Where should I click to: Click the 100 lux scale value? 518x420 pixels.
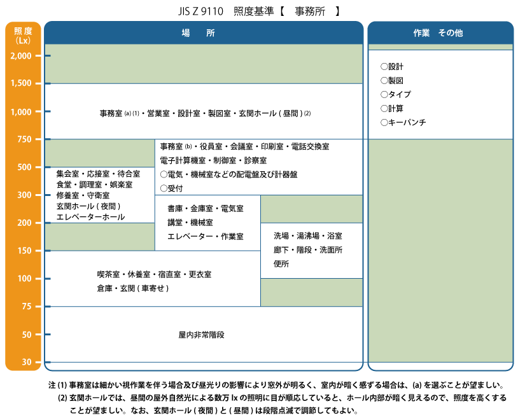pyautogui.click(x=24, y=279)
